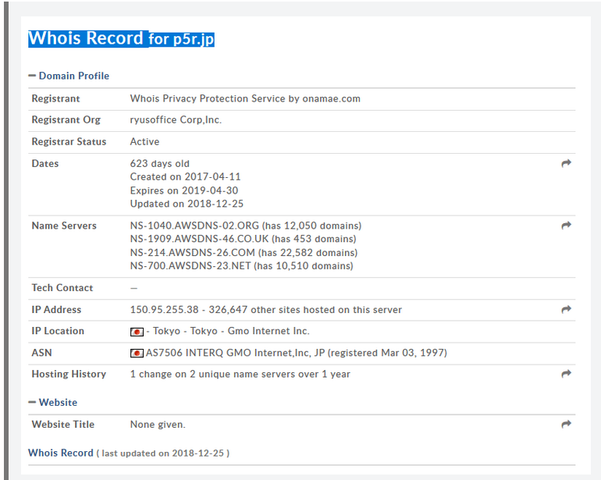Click the 'IP Location' label
Screen dimensions: 601x480
(58, 331)
